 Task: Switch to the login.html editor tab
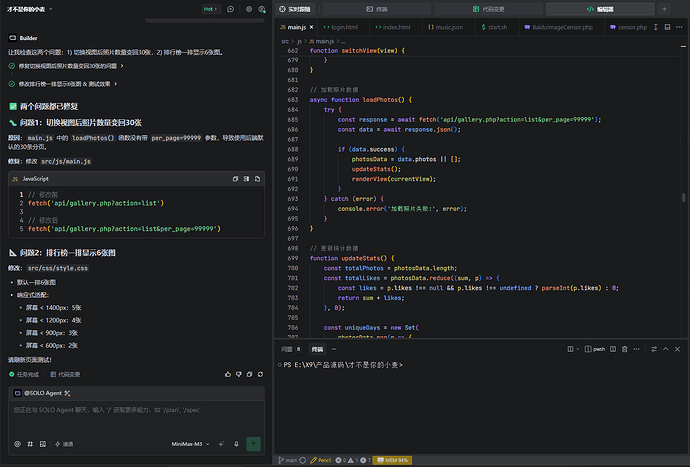(x=341, y=27)
